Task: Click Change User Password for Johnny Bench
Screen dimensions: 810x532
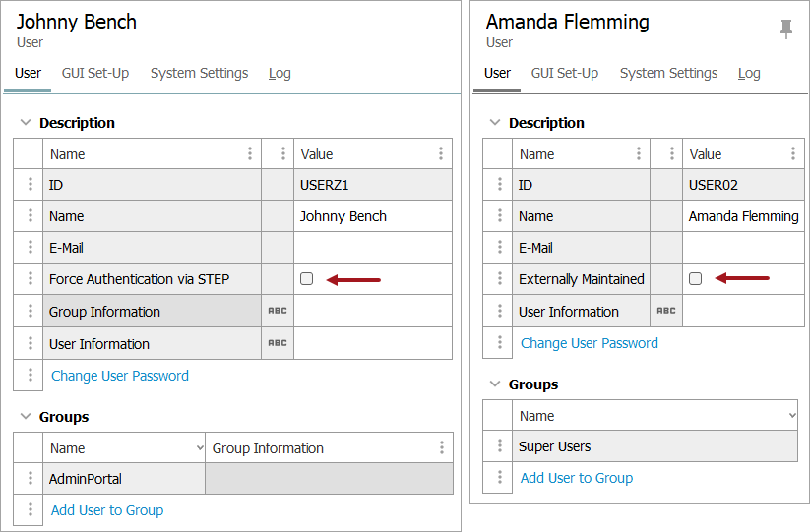Action: pos(120,376)
